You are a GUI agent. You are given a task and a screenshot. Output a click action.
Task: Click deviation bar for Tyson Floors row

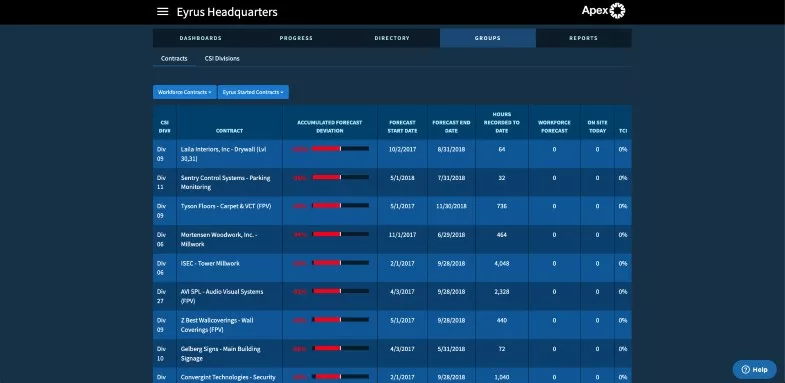click(x=340, y=206)
